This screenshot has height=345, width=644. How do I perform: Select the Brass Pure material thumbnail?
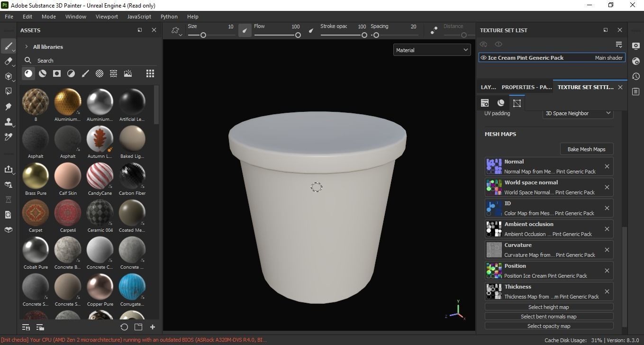click(36, 175)
